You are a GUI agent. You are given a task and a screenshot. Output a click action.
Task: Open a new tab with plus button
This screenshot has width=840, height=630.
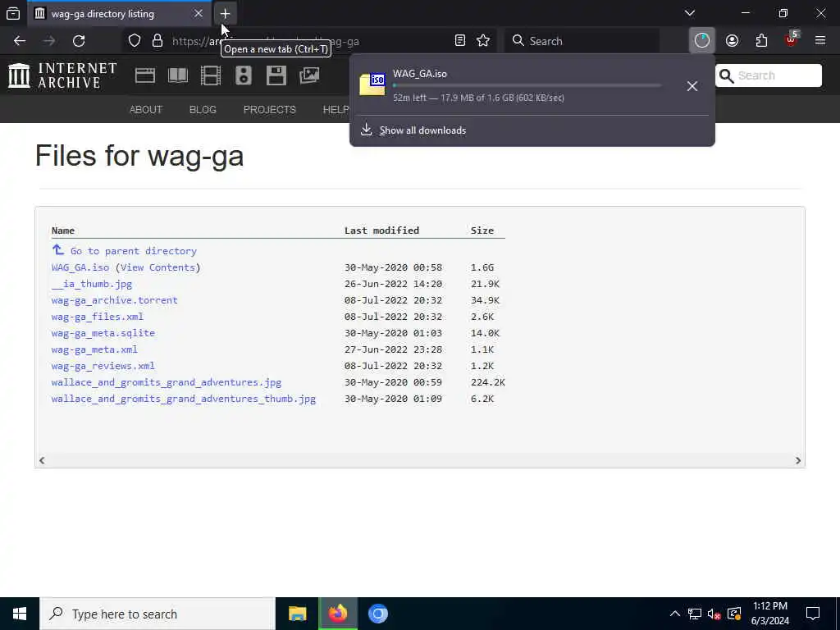tap(225, 13)
